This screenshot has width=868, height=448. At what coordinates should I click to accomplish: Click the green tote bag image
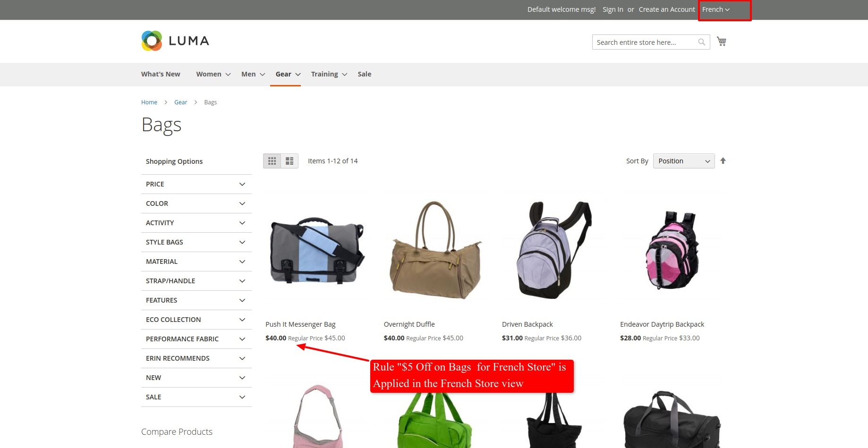pos(435,420)
